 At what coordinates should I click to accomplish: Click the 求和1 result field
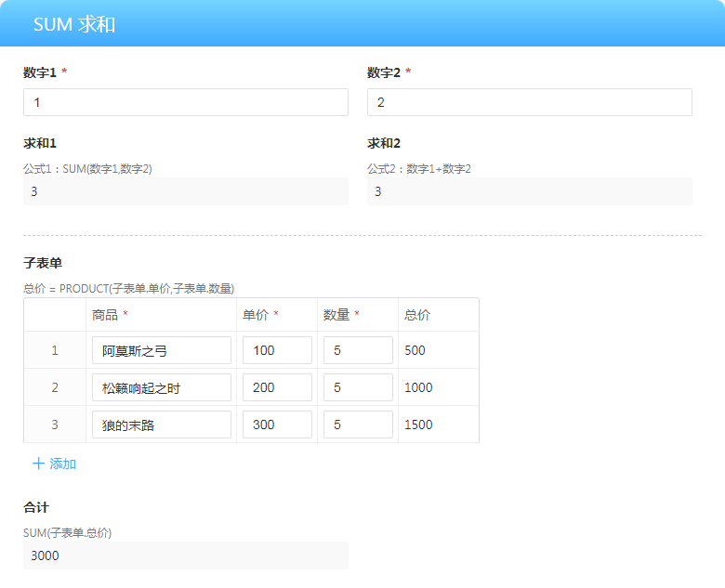pos(186,191)
